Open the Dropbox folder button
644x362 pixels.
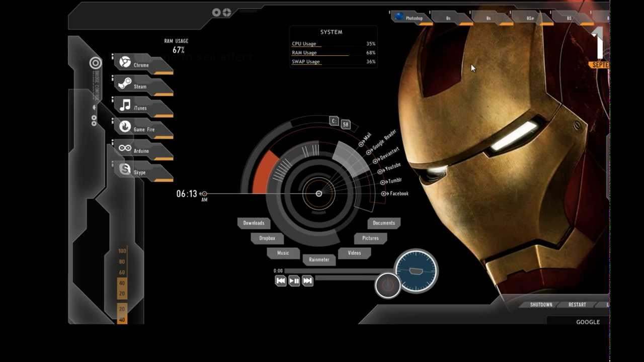[267, 238]
